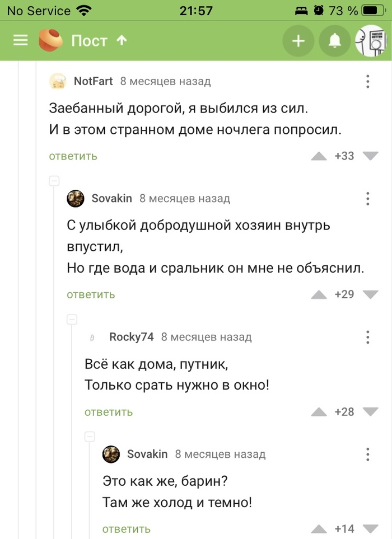Create a new post with plus icon

pos(298,41)
